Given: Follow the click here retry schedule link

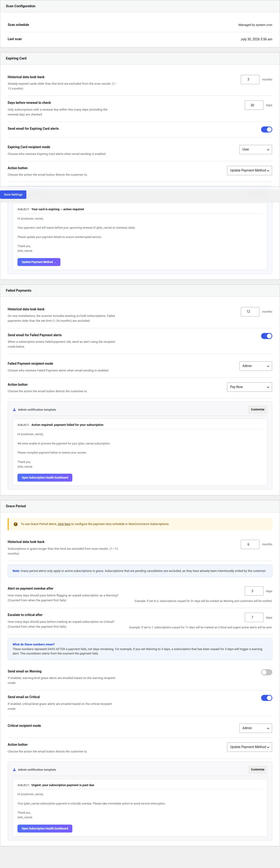Looking at the screenshot, I should 64,524.
